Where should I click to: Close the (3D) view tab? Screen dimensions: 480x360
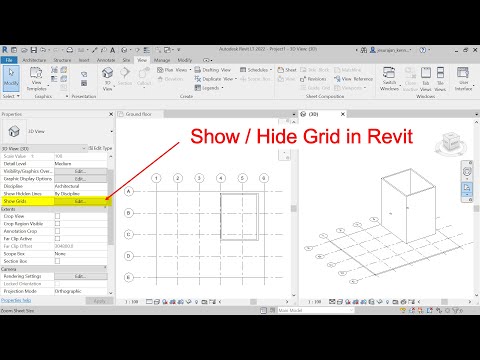tap(343, 114)
